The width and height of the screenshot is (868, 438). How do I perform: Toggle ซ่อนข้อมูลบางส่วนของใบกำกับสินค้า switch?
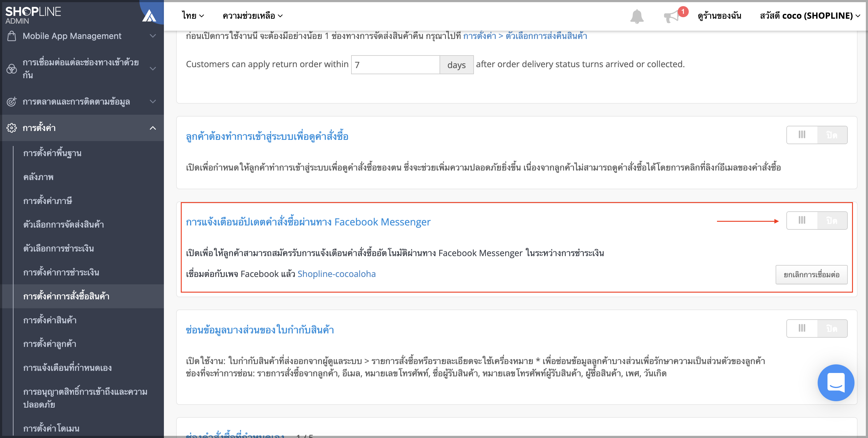pyautogui.click(x=817, y=328)
